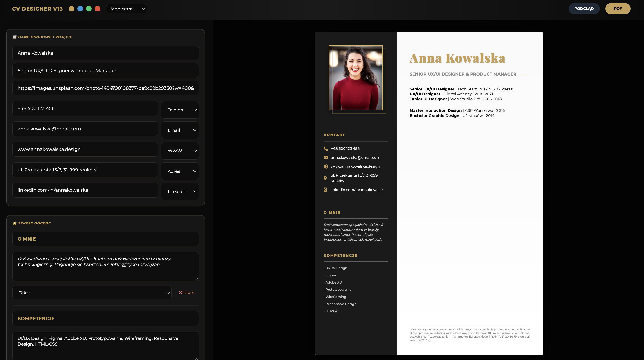The width and height of the screenshot is (644, 360).
Task: Open the Tekst section type dropdown
Action: pyautogui.click(x=92, y=293)
